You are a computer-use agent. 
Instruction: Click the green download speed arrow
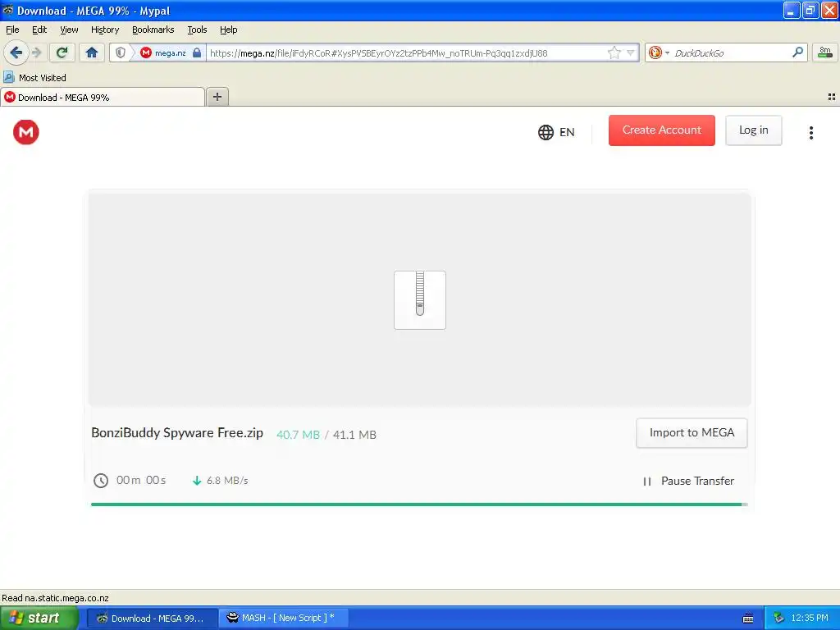197,481
